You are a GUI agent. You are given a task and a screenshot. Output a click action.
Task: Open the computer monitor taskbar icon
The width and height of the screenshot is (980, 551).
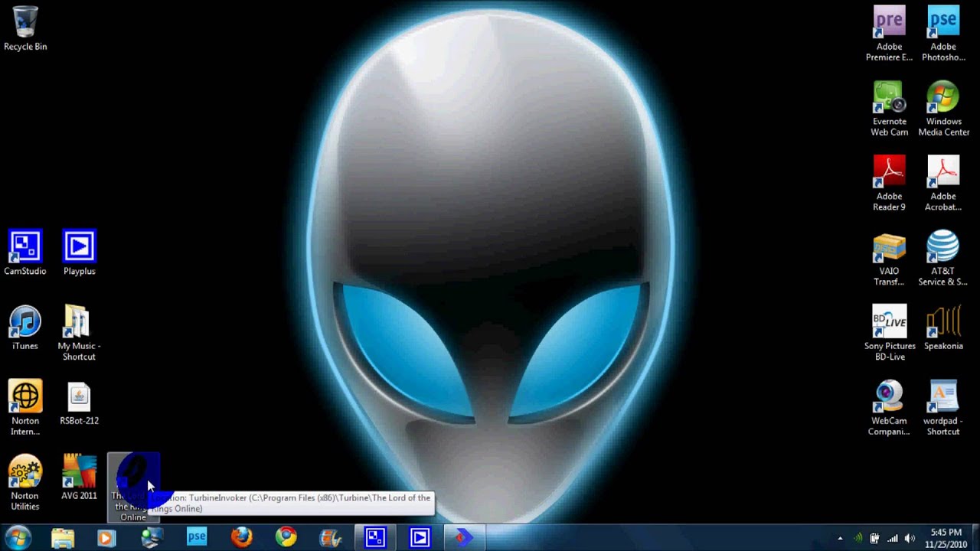[x=152, y=537]
